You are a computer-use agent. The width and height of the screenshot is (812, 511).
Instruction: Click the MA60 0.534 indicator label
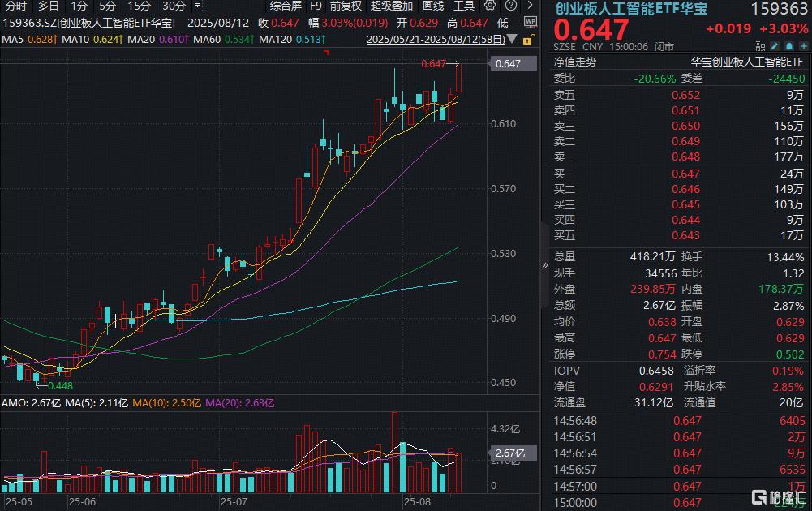224,40
